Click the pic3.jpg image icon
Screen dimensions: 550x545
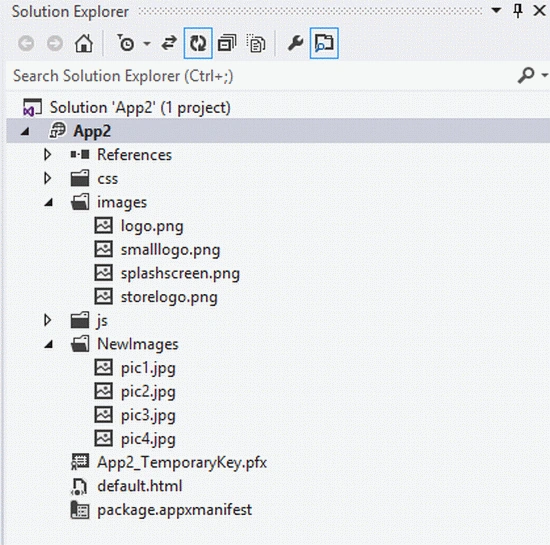[x=104, y=415]
